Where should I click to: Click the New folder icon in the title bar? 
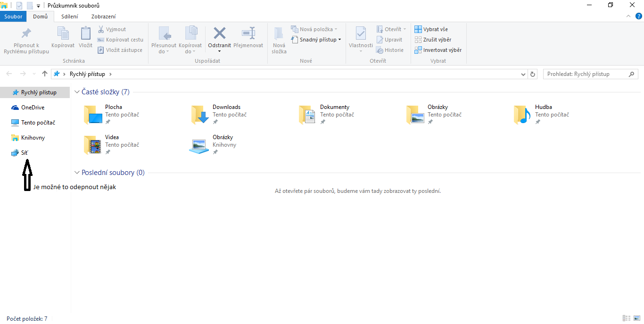click(30, 6)
